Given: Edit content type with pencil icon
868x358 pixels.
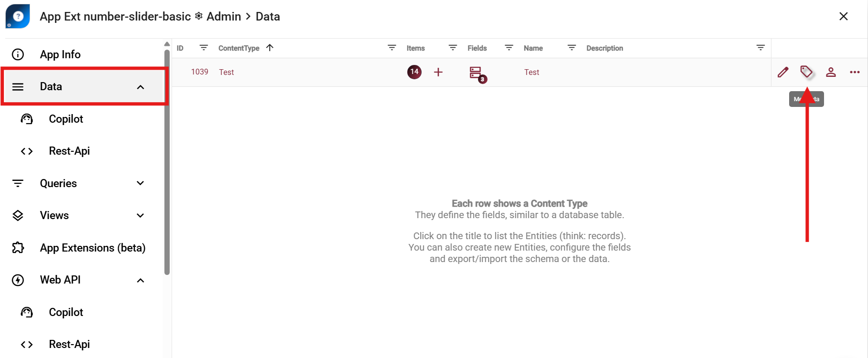Looking at the screenshot, I should (x=783, y=72).
